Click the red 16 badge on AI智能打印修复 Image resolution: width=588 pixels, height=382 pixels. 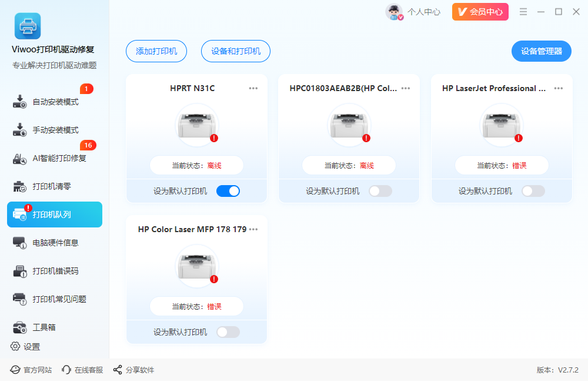click(x=88, y=145)
